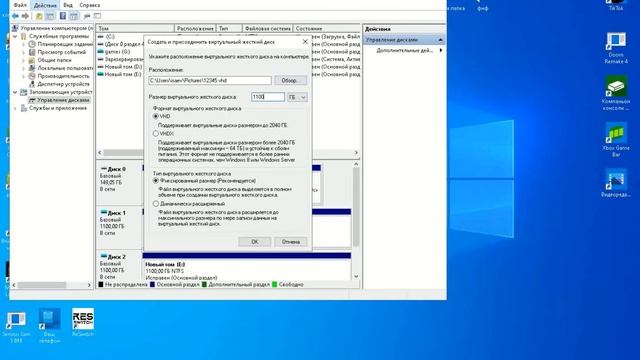The width and height of the screenshot is (640, 360).
Task: Select VHD format radio button
Action: click(156, 116)
